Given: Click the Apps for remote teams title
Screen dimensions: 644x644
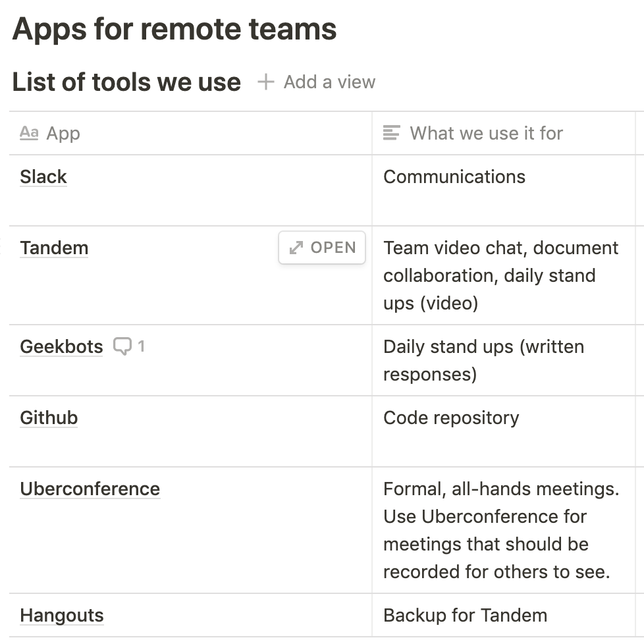Looking at the screenshot, I should tap(174, 30).
